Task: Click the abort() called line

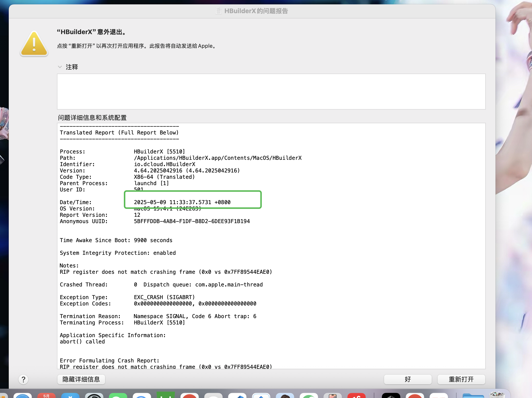Action: pos(82,341)
